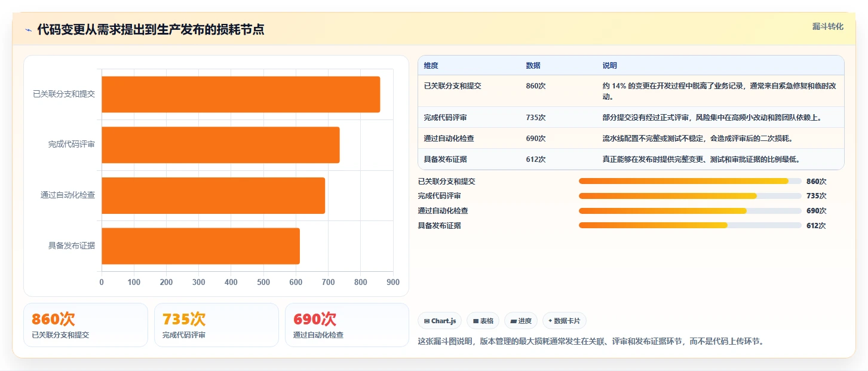The width and height of the screenshot is (868, 371).
Task: Click the x-axis tick 900
Action: 393,283
